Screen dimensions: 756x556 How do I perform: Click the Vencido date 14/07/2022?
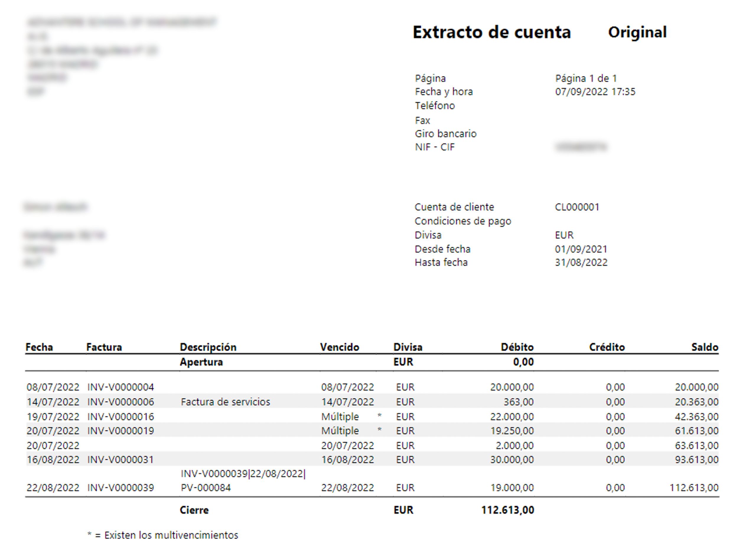[348, 402]
